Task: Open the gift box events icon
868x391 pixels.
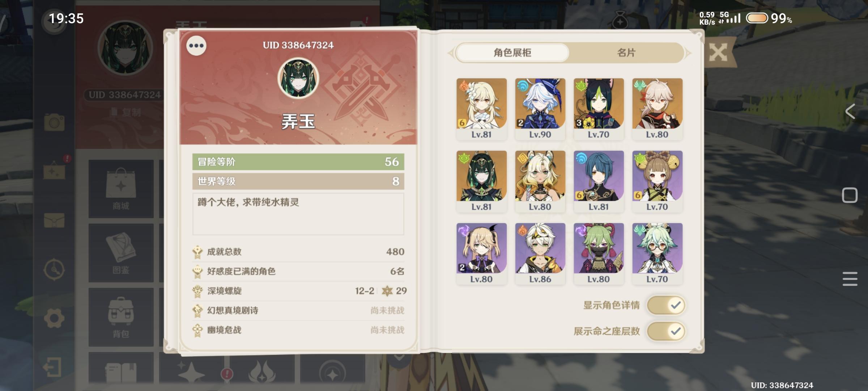Action: click(x=55, y=169)
